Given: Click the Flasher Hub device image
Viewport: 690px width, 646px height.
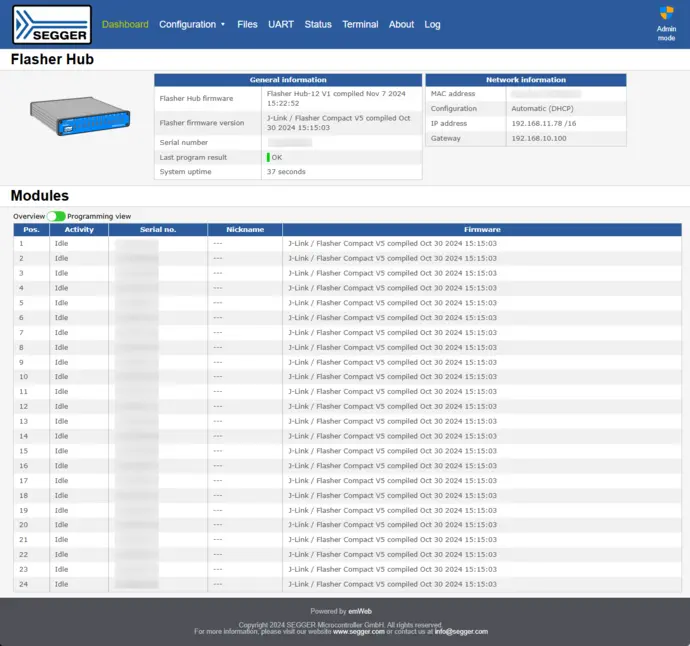Looking at the screenshot, I should click(79, 118).
